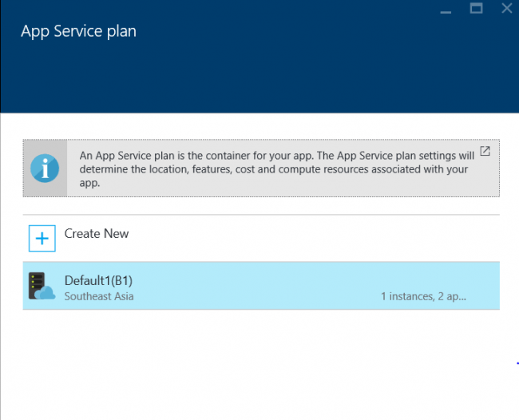Click the plus icon for Create New
519x420 pixels.
coord(42,238)
